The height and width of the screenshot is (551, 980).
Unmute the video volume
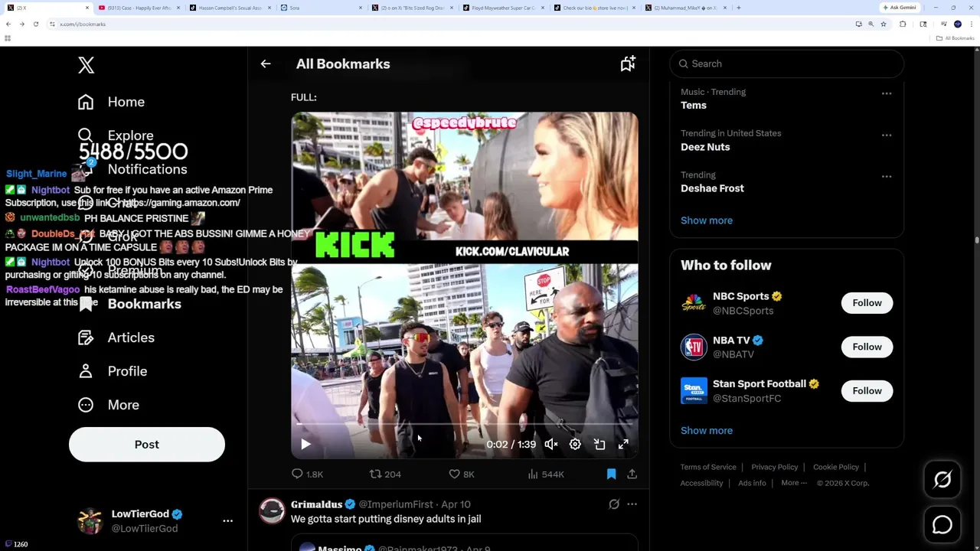(x=550, y=444)
